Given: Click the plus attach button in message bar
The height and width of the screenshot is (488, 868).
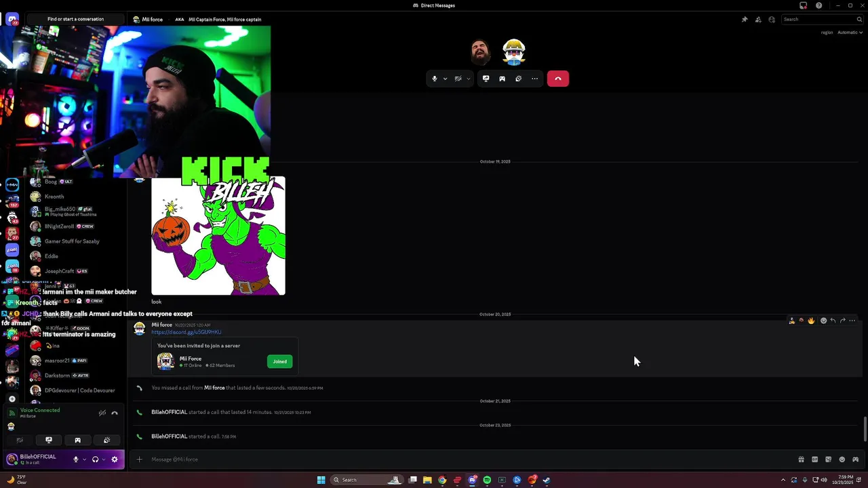Looking at the screenshot, I should pos(139,460).
